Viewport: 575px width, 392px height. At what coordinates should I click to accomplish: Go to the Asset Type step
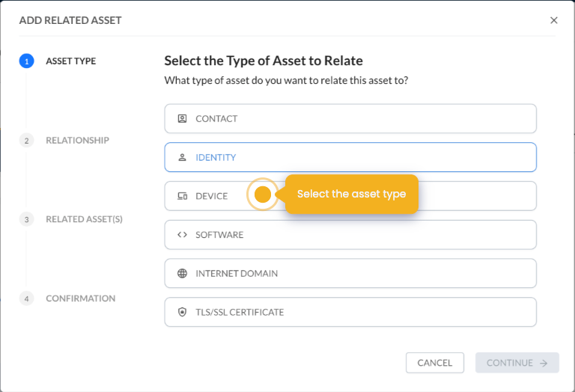tap(70, 61)
